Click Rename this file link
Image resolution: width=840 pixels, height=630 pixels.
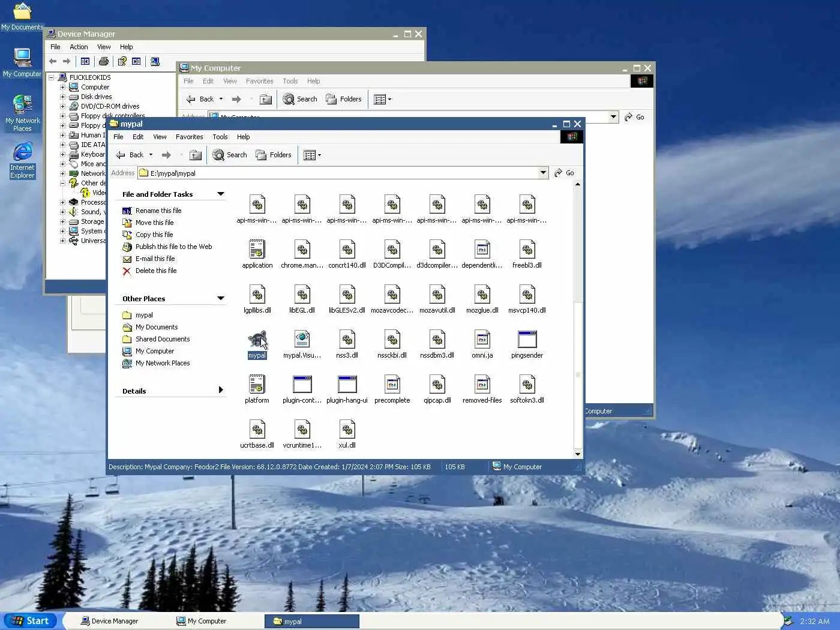click(158, 211)
